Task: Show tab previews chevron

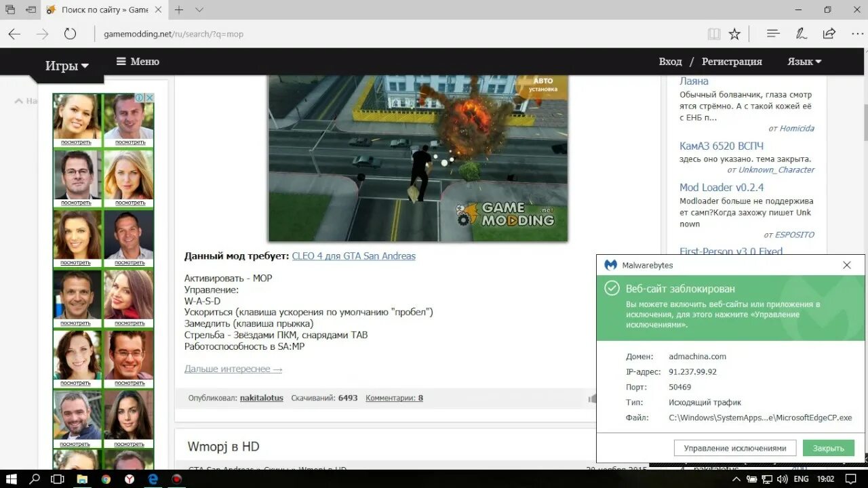Action: [x=199, y=9]
